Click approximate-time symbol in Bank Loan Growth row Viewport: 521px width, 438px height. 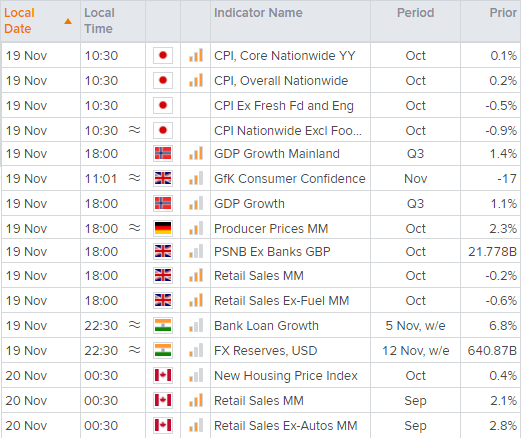(134, 325)
